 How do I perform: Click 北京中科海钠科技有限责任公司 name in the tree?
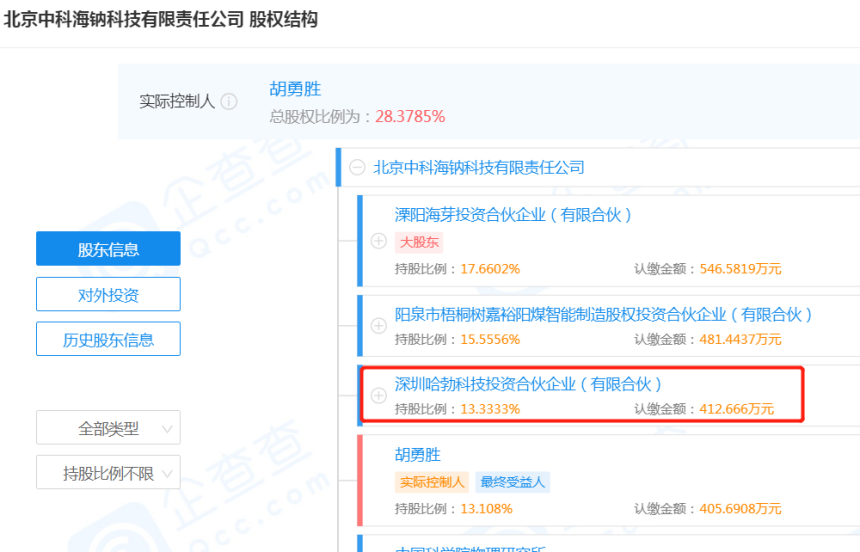478,168
